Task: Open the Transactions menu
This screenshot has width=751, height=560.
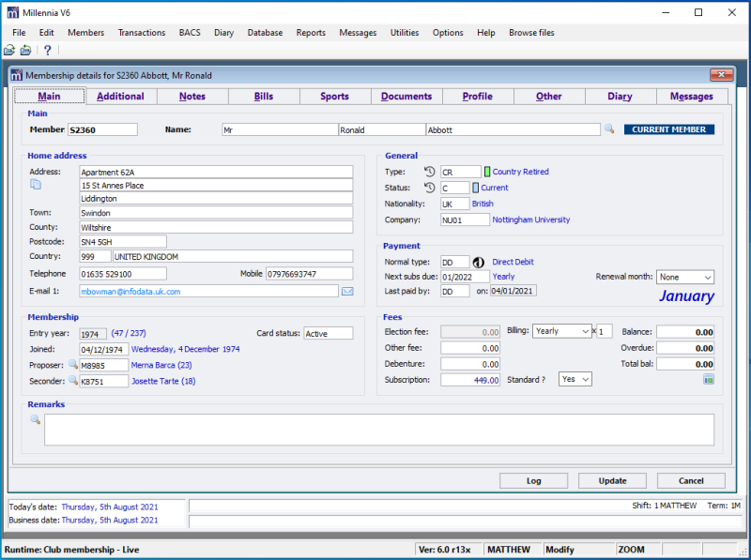Action: 141,32
